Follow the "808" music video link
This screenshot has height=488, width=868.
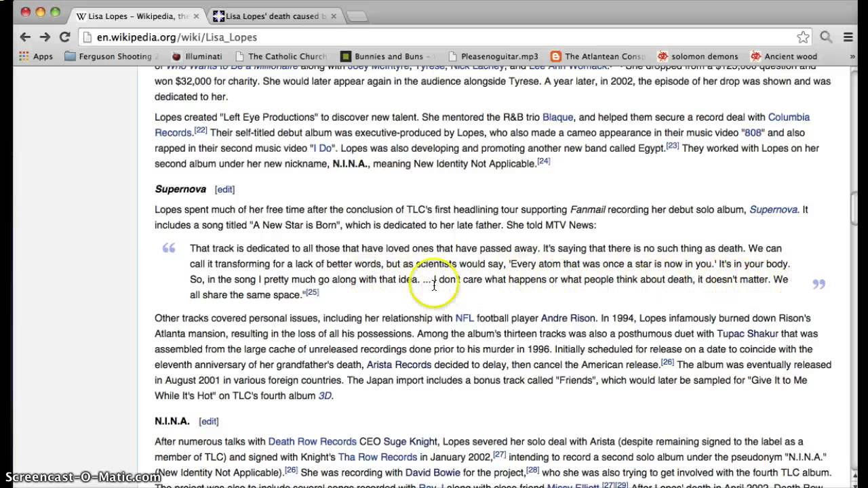click(753, 133)
